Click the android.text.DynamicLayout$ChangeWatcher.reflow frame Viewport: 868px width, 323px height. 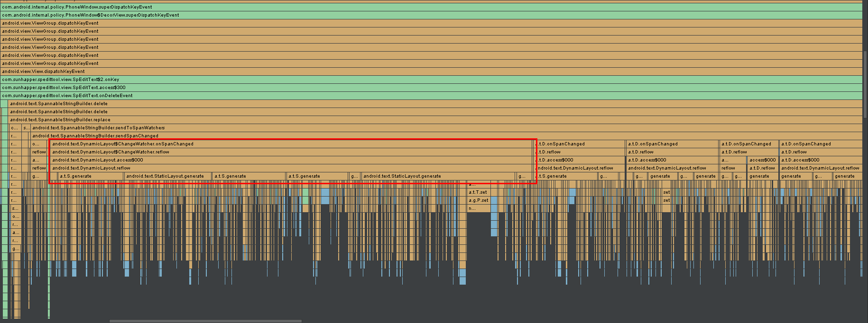[292, 152]
